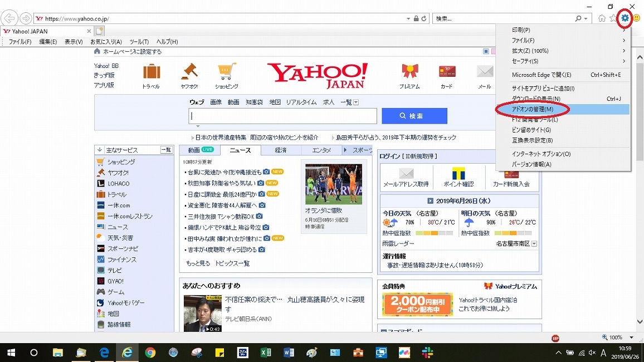Expand the セーフティ(S) submenu
Image resolution: width=644 pixels, height=362 pixels.
[624, 61]
